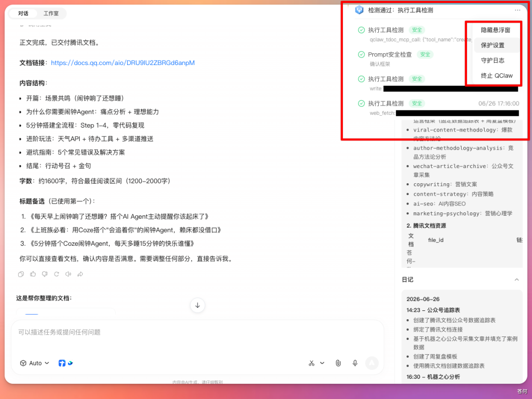
Task: Click the author-methodology-analysis list item
Action: 463,152
